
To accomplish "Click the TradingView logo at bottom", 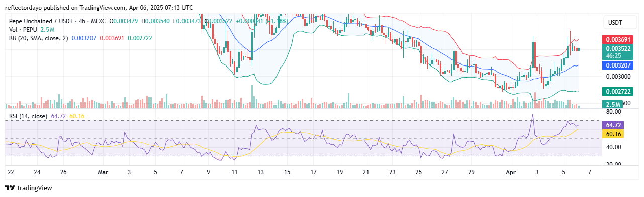I will pyautogui.click(x=29, y=188).
